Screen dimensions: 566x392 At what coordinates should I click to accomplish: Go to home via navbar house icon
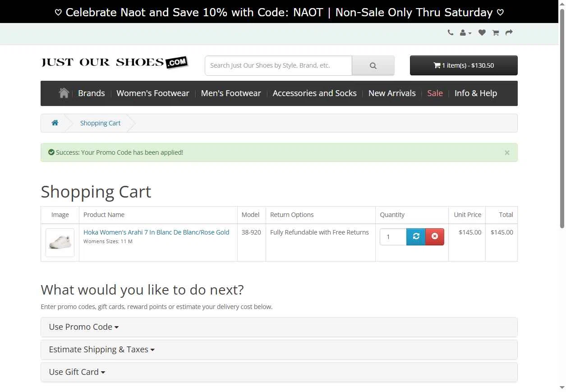pyautogui.click(x=64, y=93)
